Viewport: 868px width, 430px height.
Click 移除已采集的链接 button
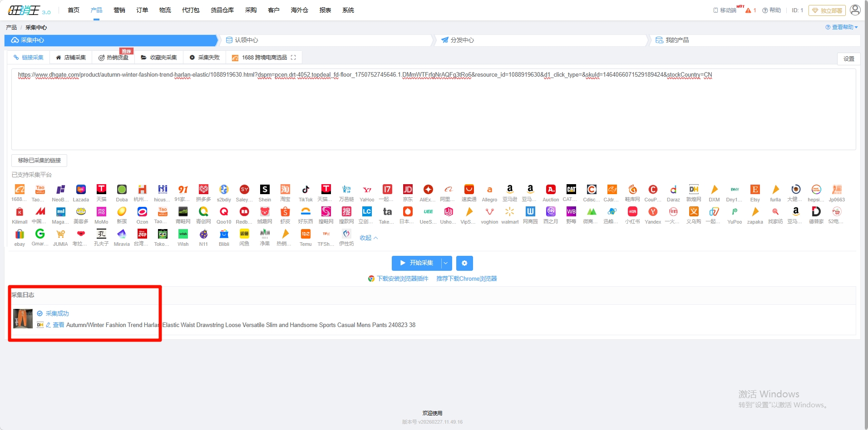point(39,161)
